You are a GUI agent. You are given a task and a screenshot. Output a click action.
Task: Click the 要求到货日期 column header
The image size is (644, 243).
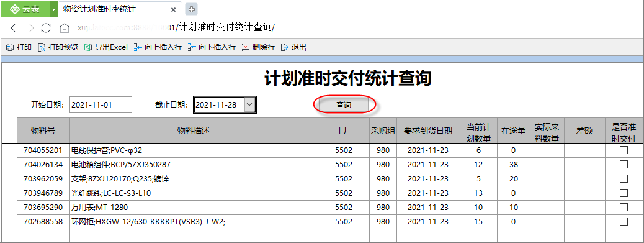click(x=428, y=131)
